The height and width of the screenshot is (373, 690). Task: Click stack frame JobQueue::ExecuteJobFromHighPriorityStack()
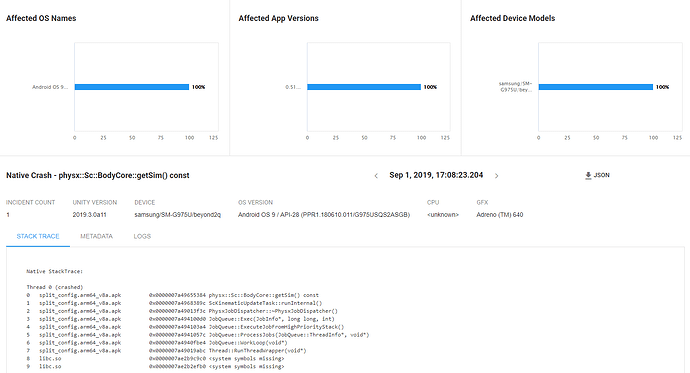[185, 327]
